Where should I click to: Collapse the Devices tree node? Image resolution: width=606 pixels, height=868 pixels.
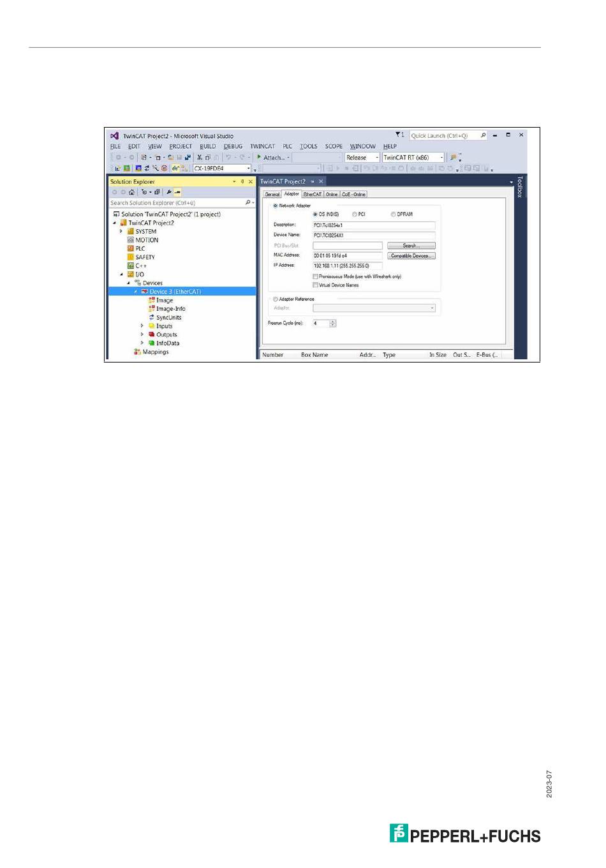(x=128, y=283)
